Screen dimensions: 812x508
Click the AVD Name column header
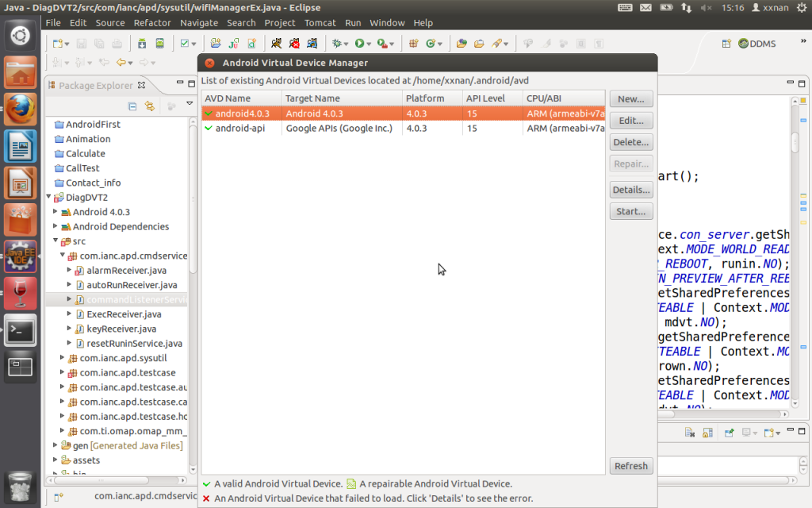[242, 98]
